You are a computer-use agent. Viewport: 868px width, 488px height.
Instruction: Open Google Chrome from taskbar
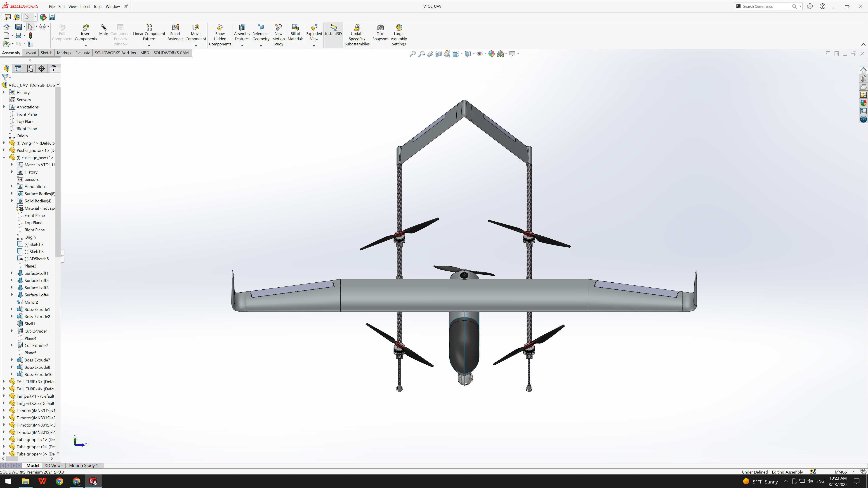click(x=59, y=481)
